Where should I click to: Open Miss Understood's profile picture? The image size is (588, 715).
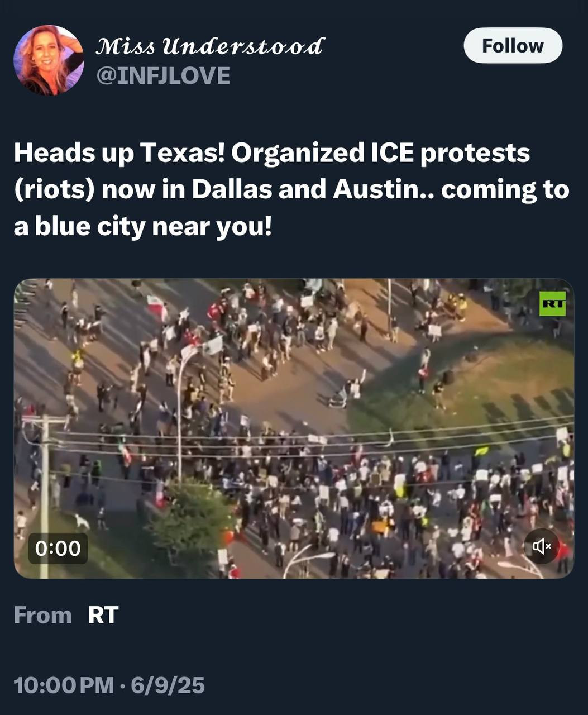click(x=49, y=60)
